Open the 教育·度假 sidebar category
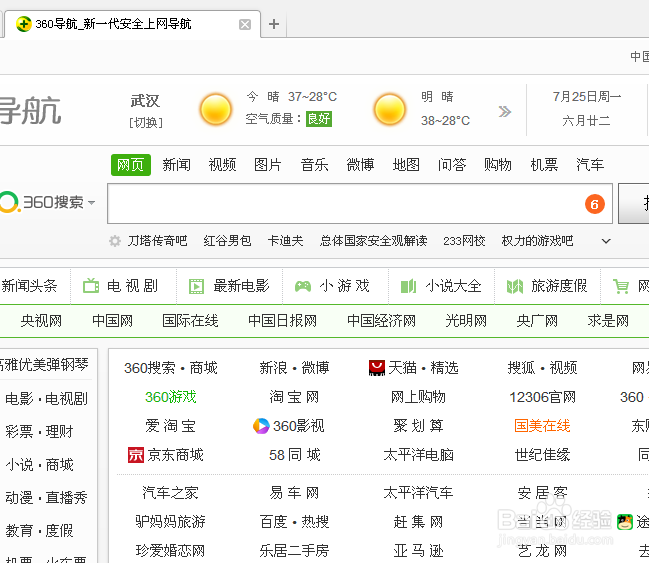The width and height of the screenshot is (649, 563). (39, 531)
